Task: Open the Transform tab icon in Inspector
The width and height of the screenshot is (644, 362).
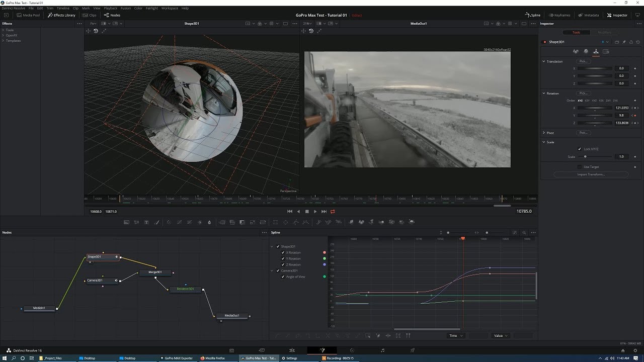Action: [x=596, y=51]
